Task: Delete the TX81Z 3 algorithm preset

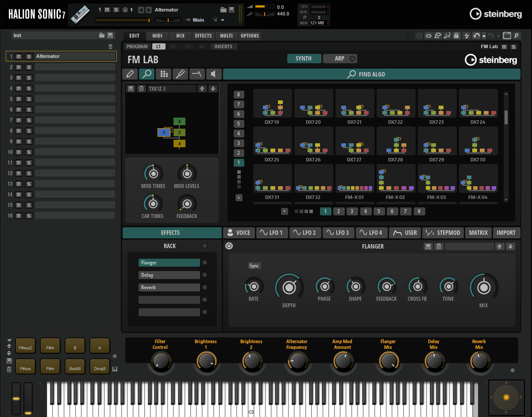Action: 141,89
